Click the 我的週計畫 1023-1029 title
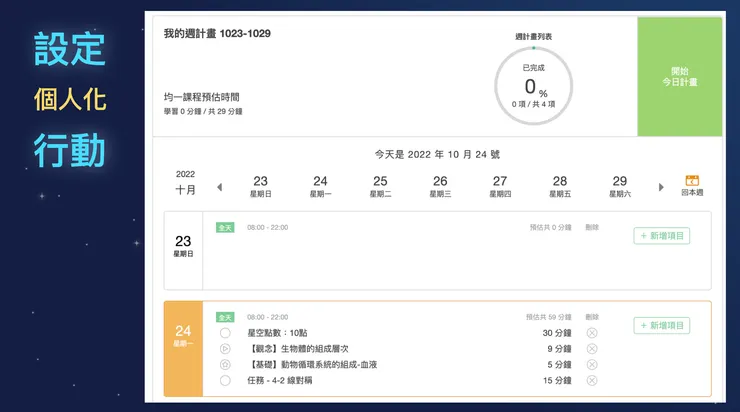Viewport: 740px width, 412px height. coord(217,34)
